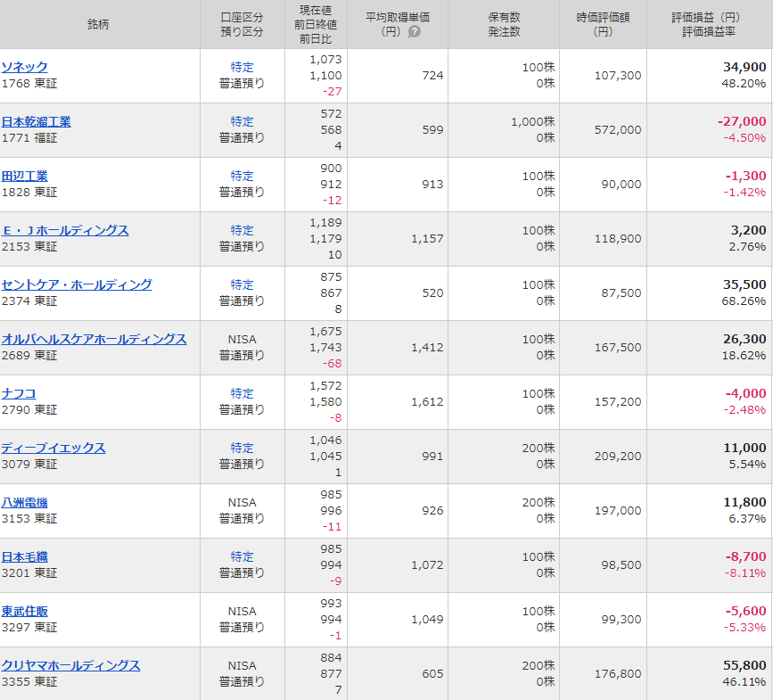Click the code 1771 福証 text

[x=29, y=138]
